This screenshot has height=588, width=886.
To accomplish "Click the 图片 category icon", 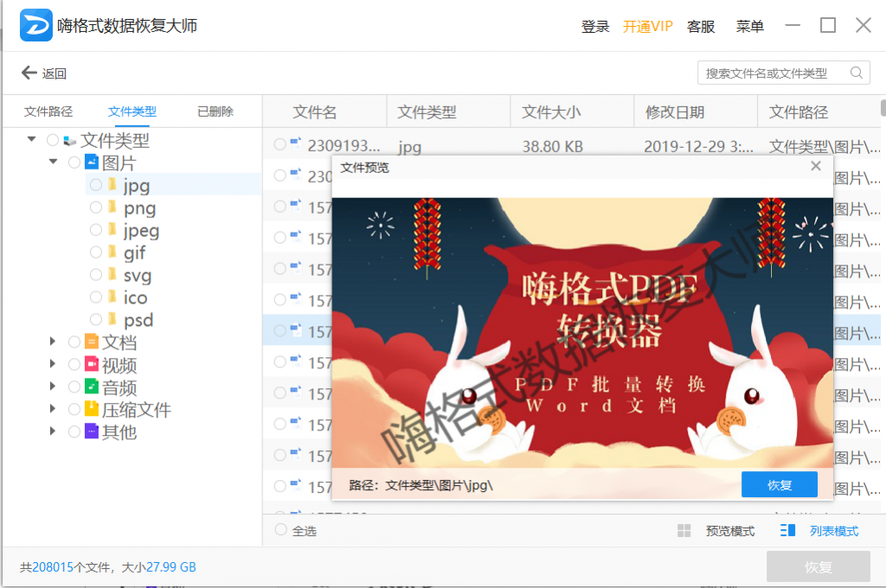I will point(91,162).
